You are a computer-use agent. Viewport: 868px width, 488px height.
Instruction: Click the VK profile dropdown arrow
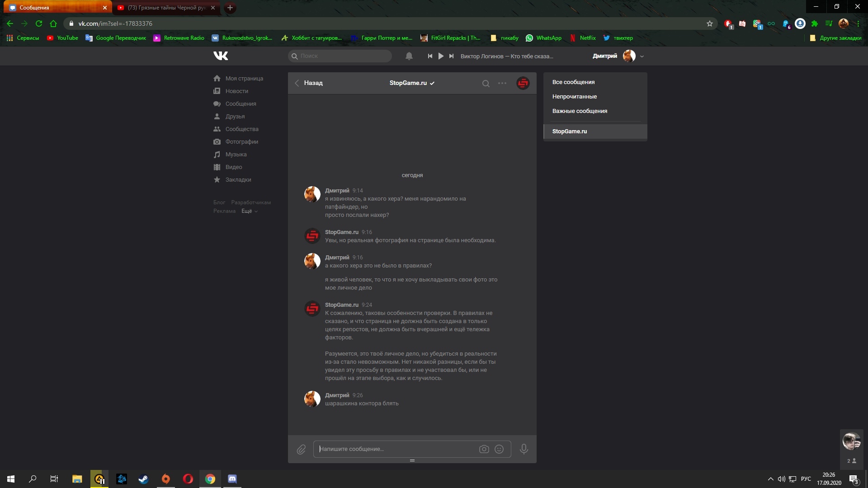tap(643, 56)
